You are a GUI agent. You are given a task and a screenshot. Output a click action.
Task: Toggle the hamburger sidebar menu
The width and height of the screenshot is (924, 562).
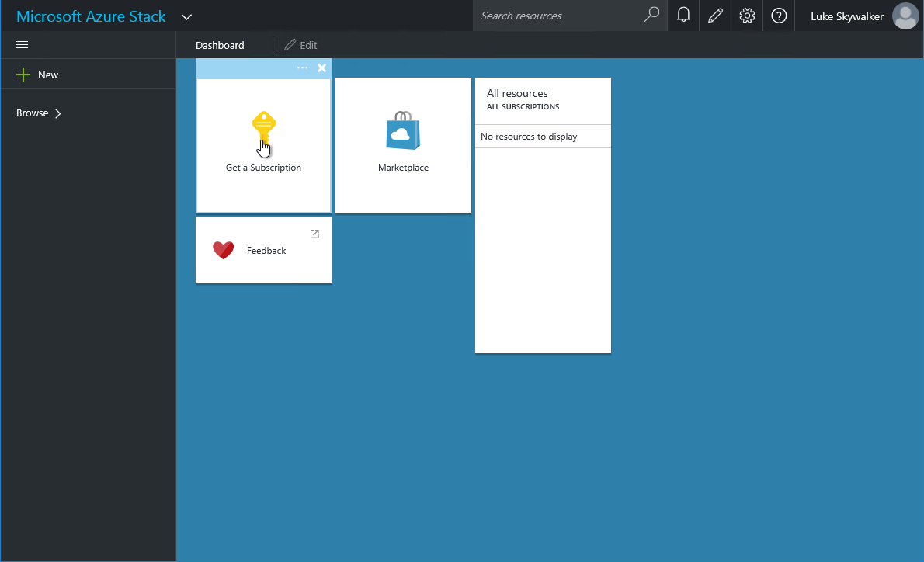(22, 45)
